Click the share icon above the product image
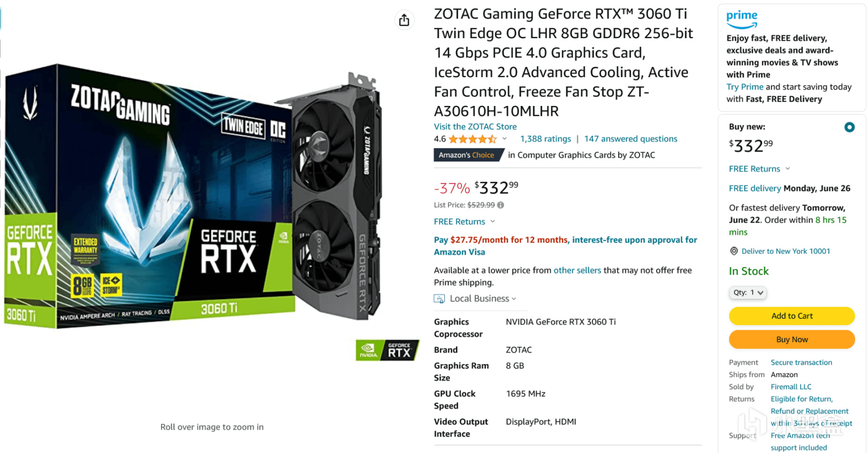The width and height of the screenshot is (868, 453). 404,20
